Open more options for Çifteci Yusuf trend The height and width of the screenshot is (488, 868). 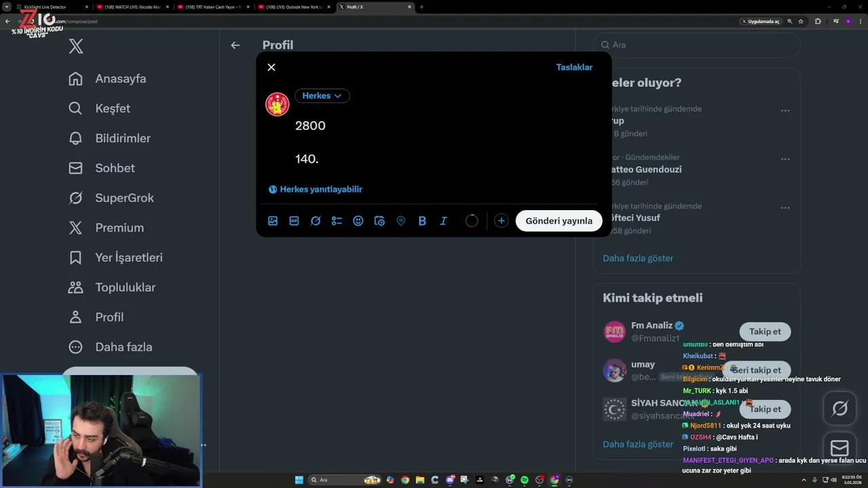click(785, 208)
